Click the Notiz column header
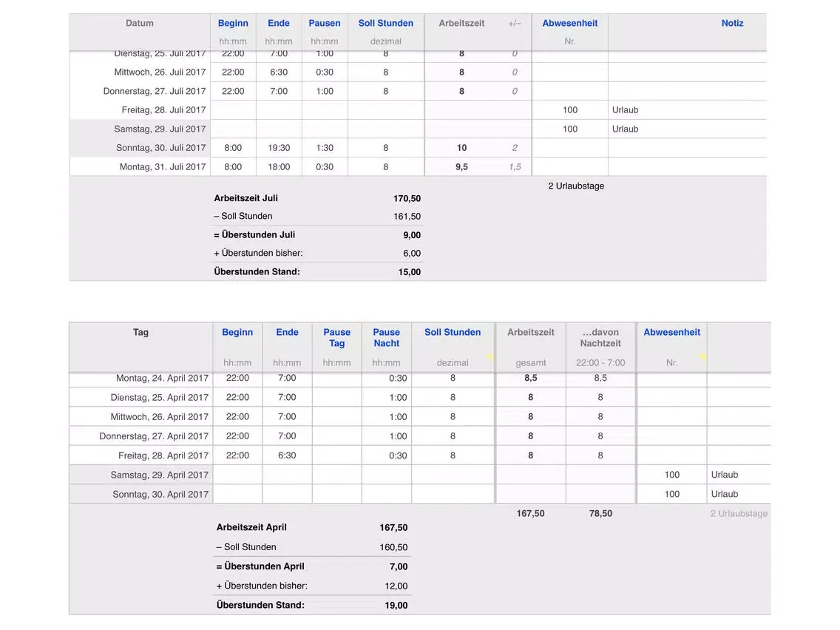The width and height of the screenshot is (840, 630). 732,23
